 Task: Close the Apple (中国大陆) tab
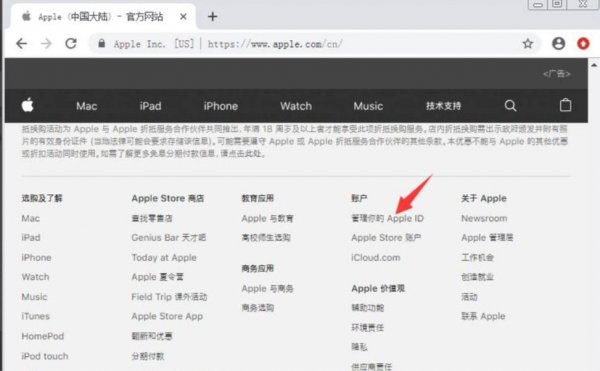coord(183,16)
